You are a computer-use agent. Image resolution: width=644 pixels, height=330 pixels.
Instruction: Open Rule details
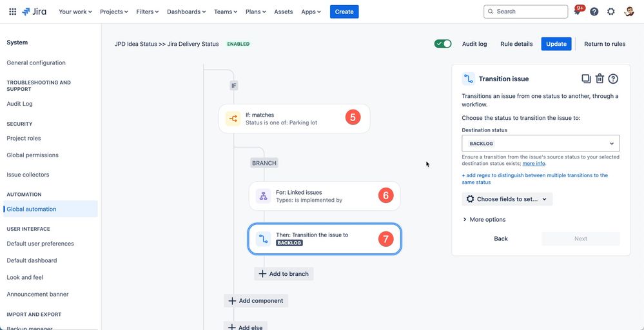click(516, 44)
